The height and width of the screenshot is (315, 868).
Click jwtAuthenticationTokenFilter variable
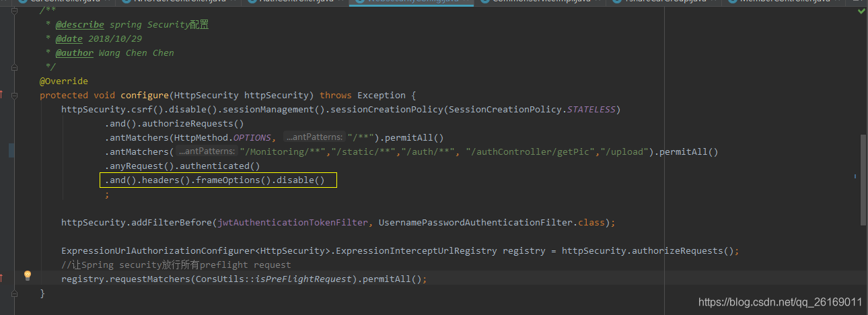click(293, 222)
